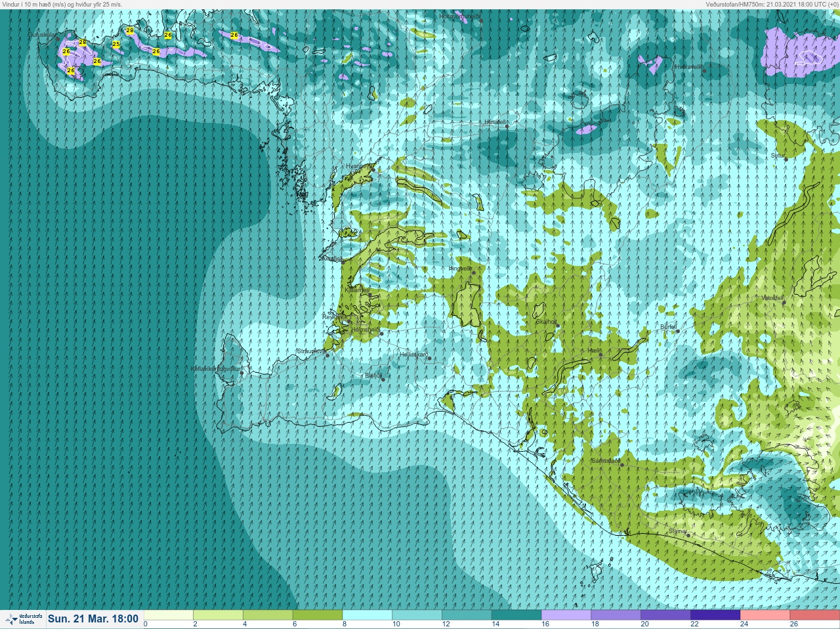Click the Hæll station label
Screen dimensions: 840x629
tap(593, 351)
